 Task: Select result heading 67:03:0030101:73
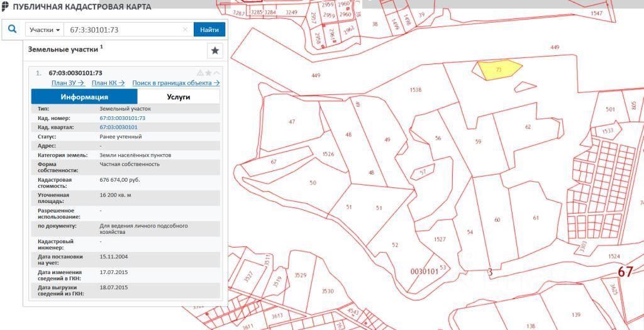click(75, 73)
